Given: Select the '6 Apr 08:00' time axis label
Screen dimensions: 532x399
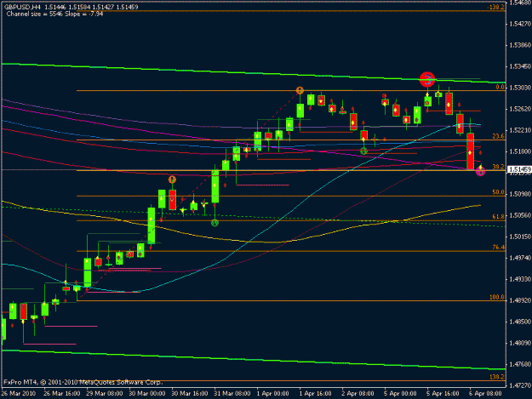Looking at the screenshot, I should [485, 394].
